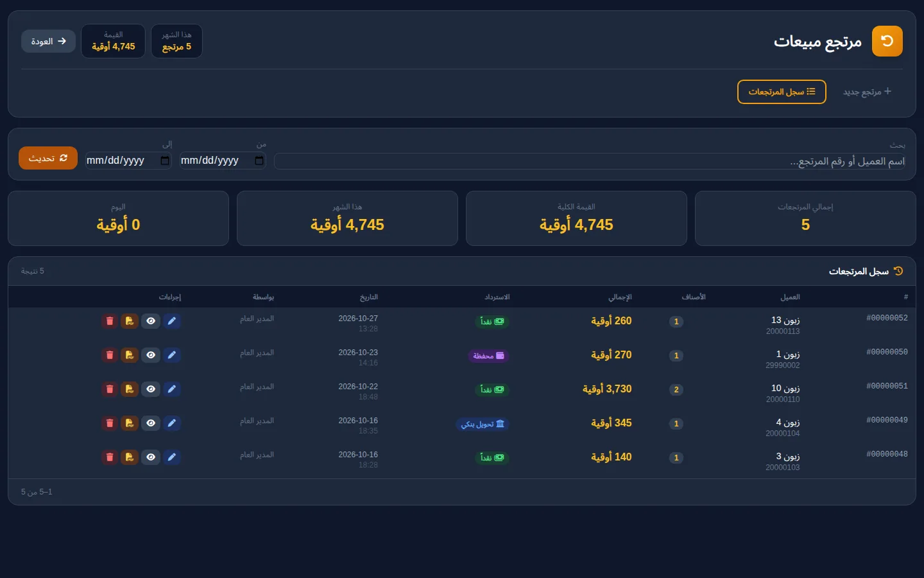View details of return #00000050
The height and width of the screenshot is (578, 924).
click(x=151, y=355)
